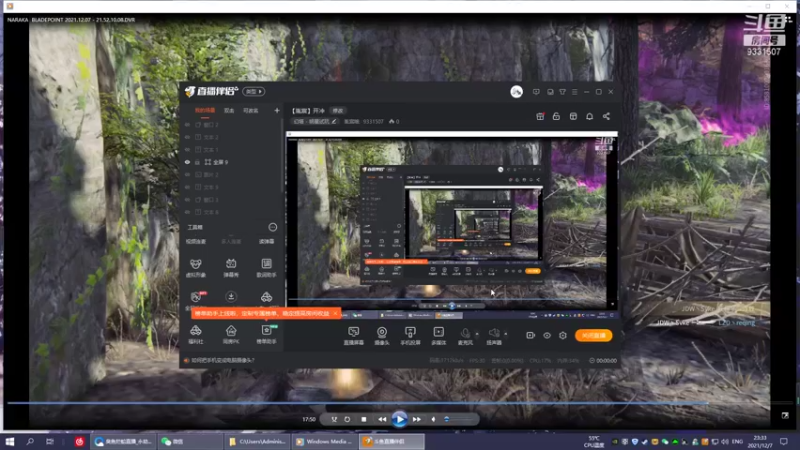Open the 同房PK tool icon
800x450 pixels.
[x=231, y=334]
